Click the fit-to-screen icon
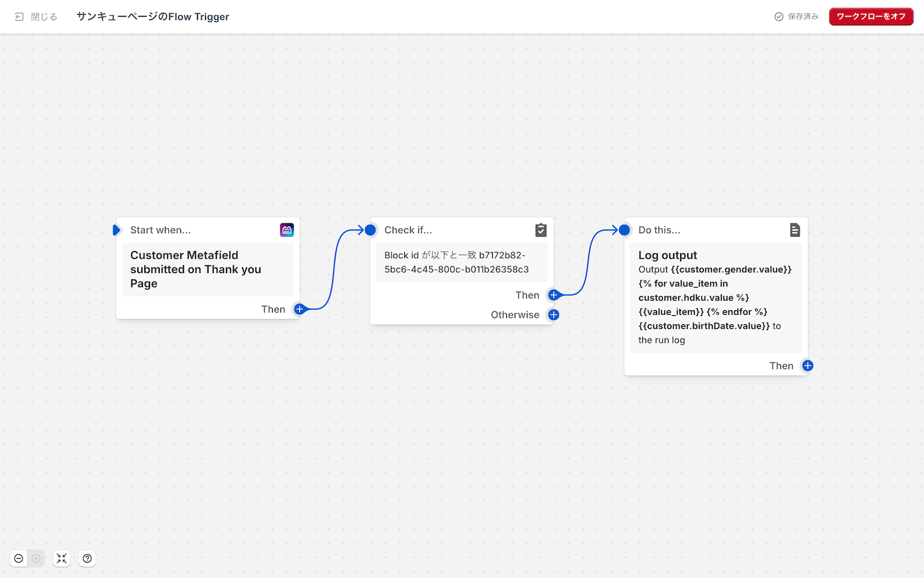This screenshot has width=924, height=578. (x=62, y=559)
